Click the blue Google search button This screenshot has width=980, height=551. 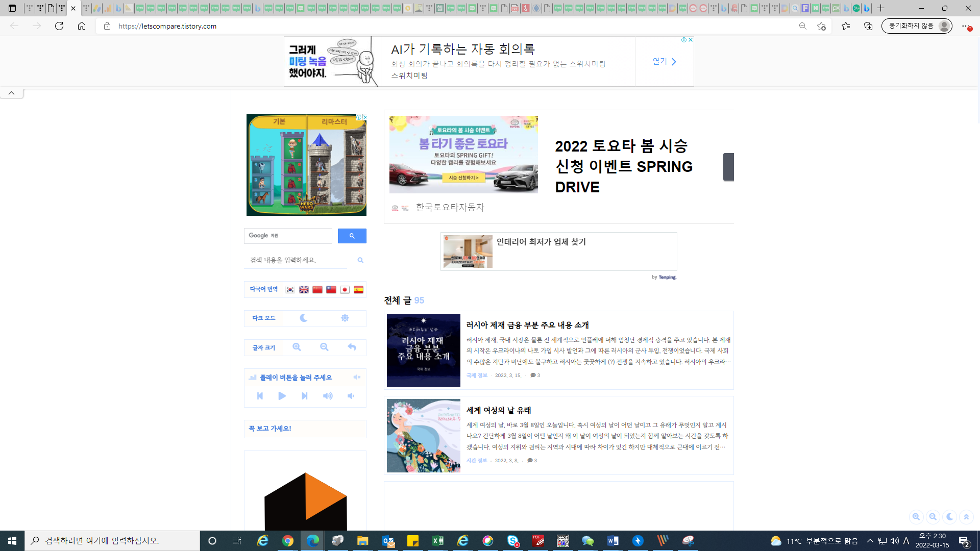[352, 236]
